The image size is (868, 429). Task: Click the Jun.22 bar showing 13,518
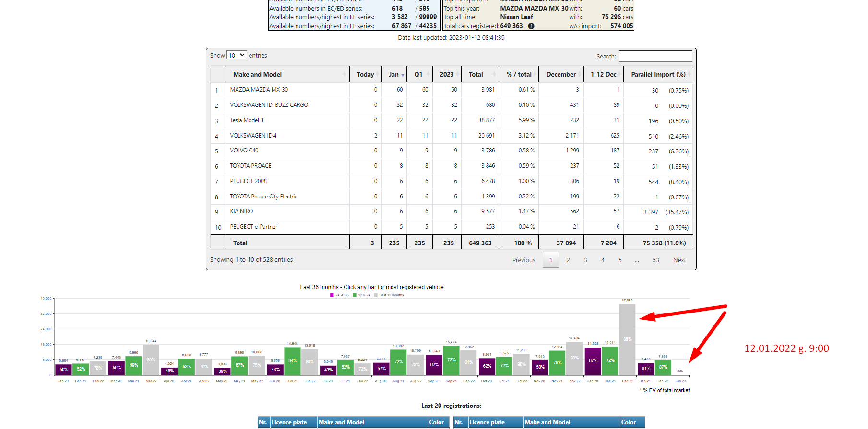pyautogui.click(x=309, y=362)
